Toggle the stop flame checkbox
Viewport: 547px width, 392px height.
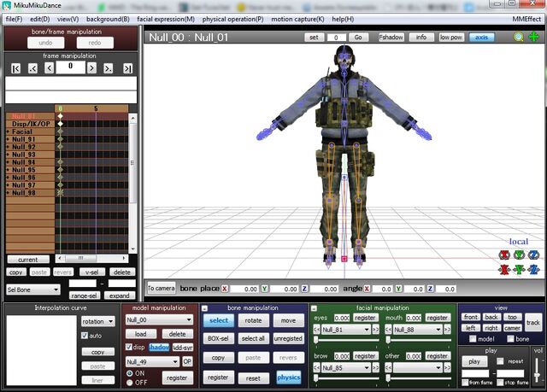coord(500,383)
